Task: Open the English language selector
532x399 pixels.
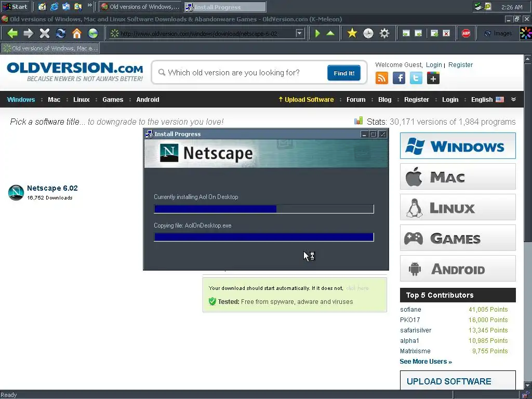Action: 487,99
